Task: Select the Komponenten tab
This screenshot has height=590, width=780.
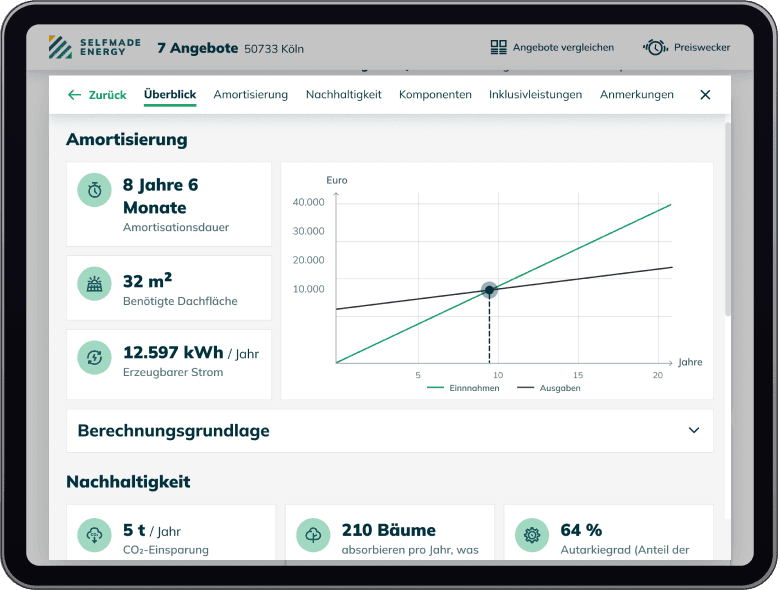Action: (435, 95)
